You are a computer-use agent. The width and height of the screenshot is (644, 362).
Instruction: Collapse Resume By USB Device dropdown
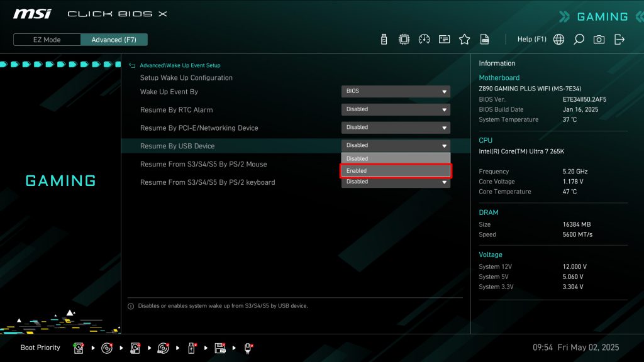coord(396,145)
